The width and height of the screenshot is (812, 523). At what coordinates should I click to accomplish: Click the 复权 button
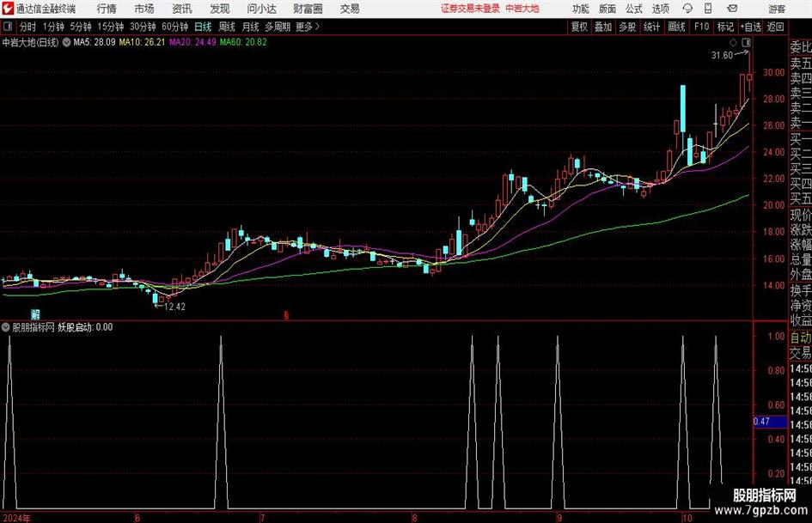click(x=579, y=27)
